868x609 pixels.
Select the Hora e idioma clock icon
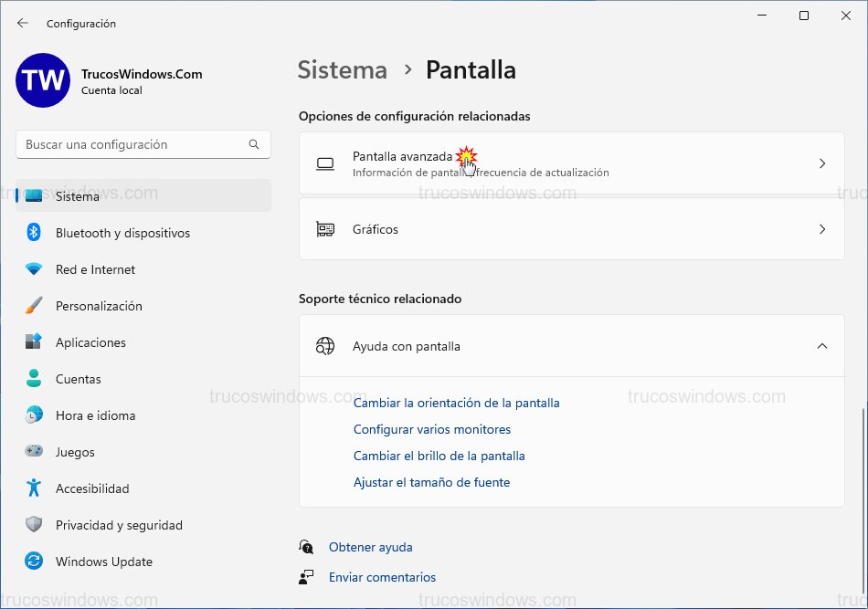34,415
